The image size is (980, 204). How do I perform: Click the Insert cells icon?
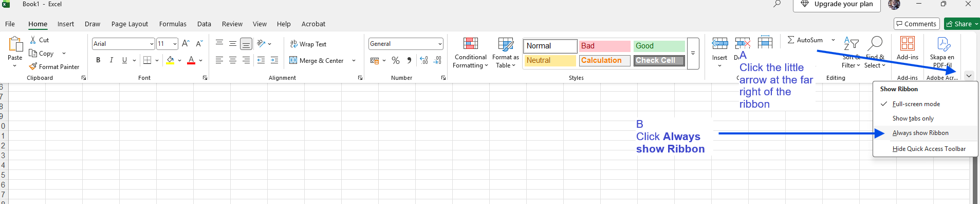(719, 43)
